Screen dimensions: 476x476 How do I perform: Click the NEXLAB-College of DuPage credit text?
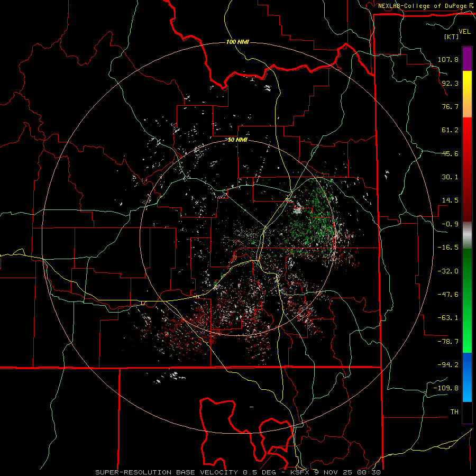422,6
